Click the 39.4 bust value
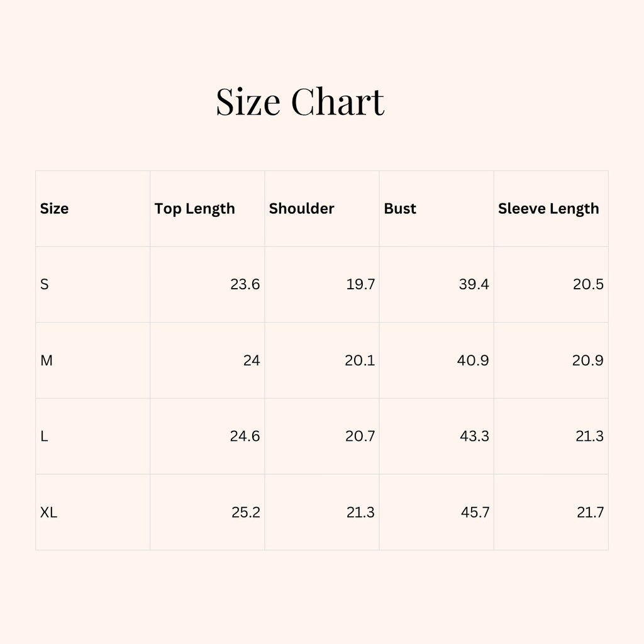Viewport: 644px width, 644px height. tap(474, 284)
